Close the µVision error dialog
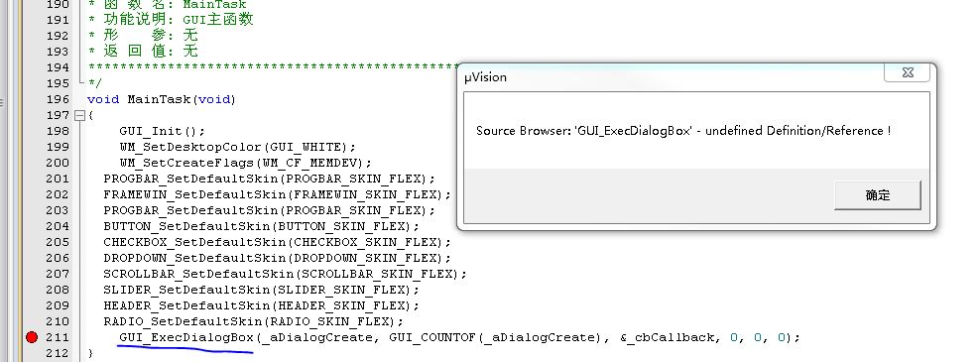 pos(908,72)
